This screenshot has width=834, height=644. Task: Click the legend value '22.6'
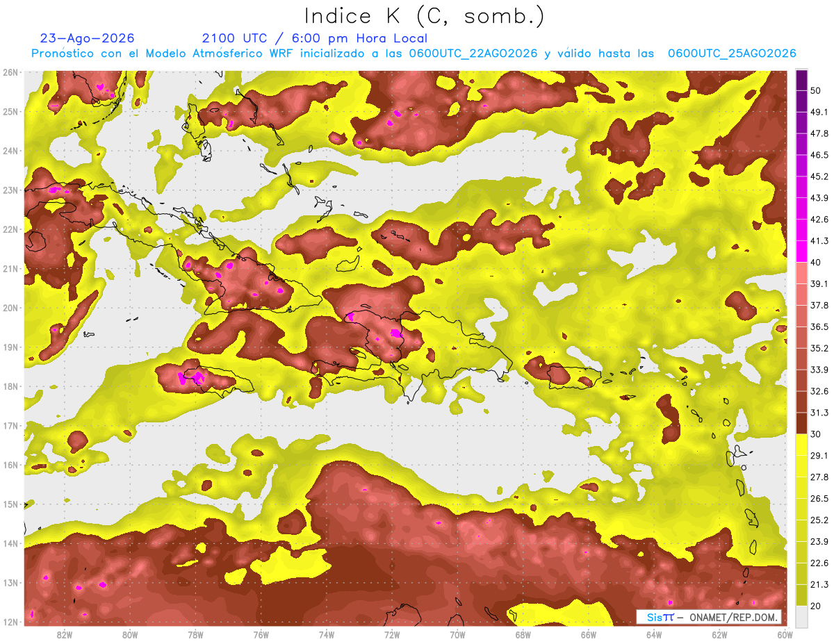point(819,563)
